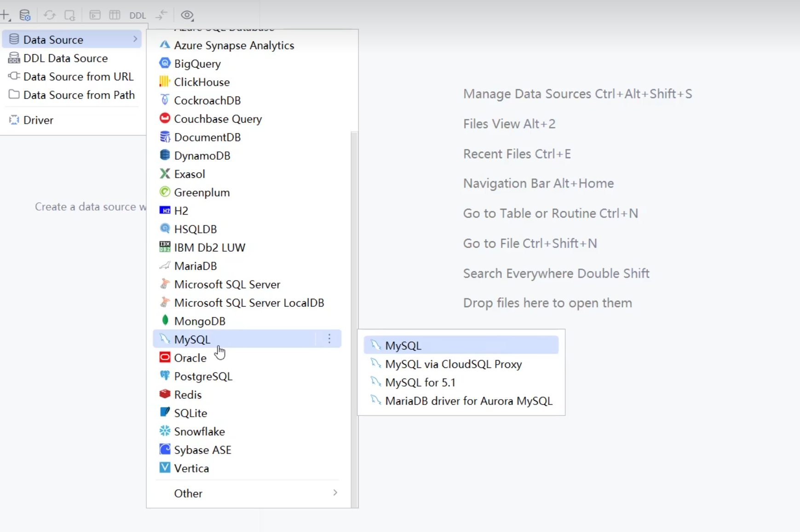Select MariaDB driver for Aurora MySQL
Screen dimensions: 800x532
pyautogui.click(x=468, y=401)
